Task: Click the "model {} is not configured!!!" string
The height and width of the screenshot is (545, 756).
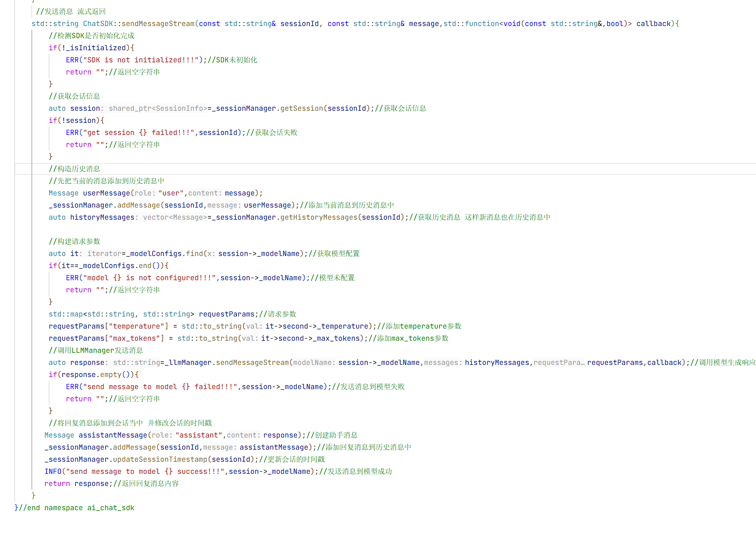Action: tap(149, 278)
